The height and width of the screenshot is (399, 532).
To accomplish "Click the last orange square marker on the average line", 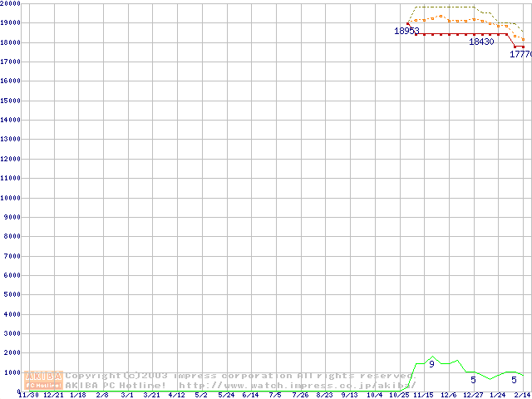I will [x=523, y=39].
